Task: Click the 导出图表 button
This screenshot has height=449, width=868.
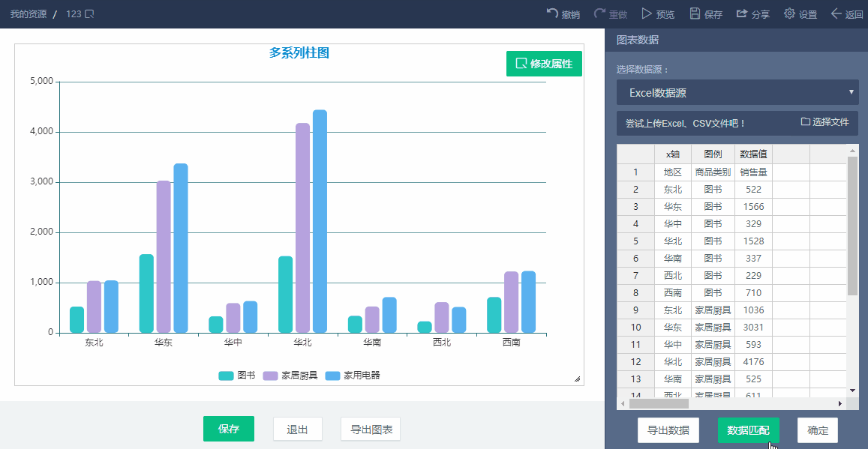Action: click(x=371, y=429)
